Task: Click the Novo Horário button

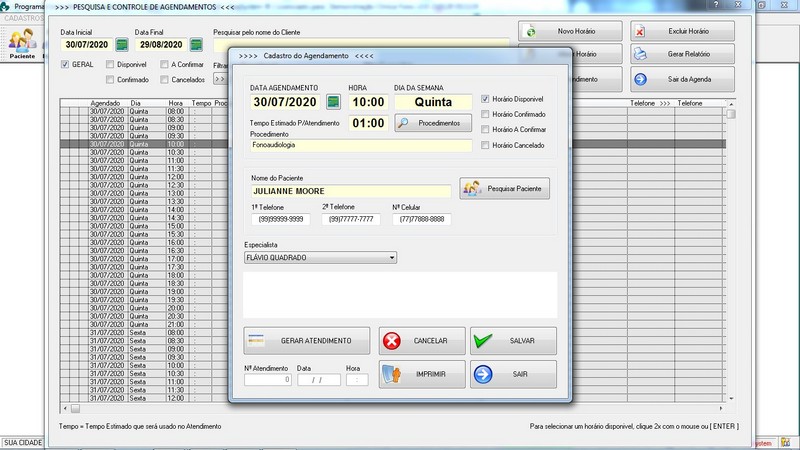Action: coord(570,31)
